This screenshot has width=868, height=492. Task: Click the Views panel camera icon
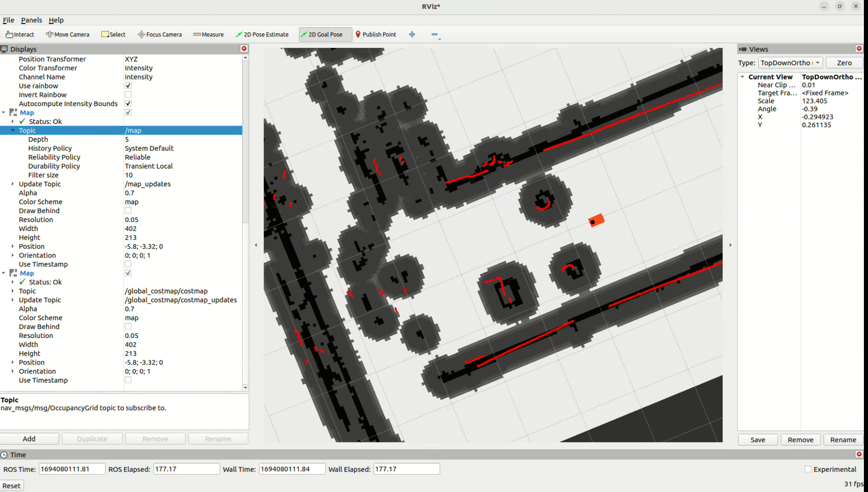click(743, 49)
